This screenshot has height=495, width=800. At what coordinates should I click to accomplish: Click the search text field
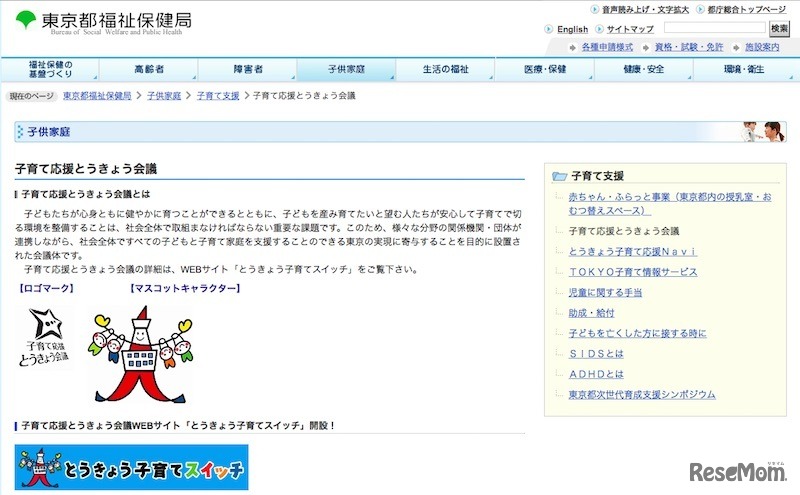(714, 28)
